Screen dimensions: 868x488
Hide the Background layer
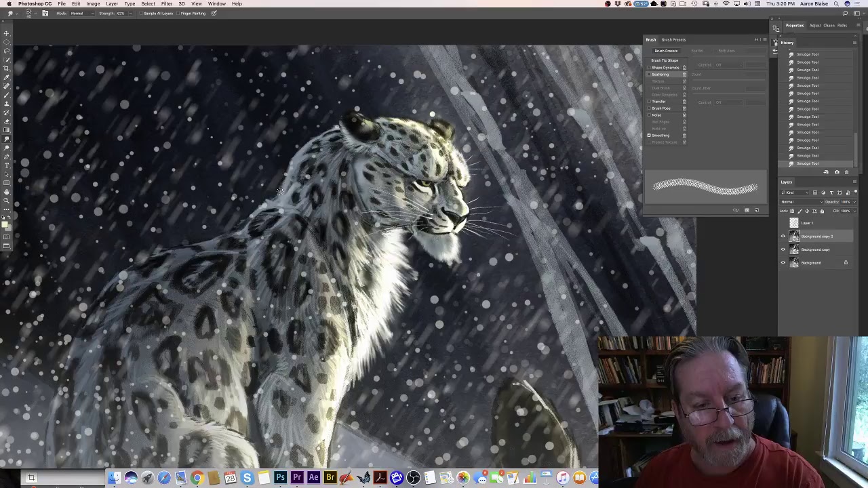pos(783,262)
